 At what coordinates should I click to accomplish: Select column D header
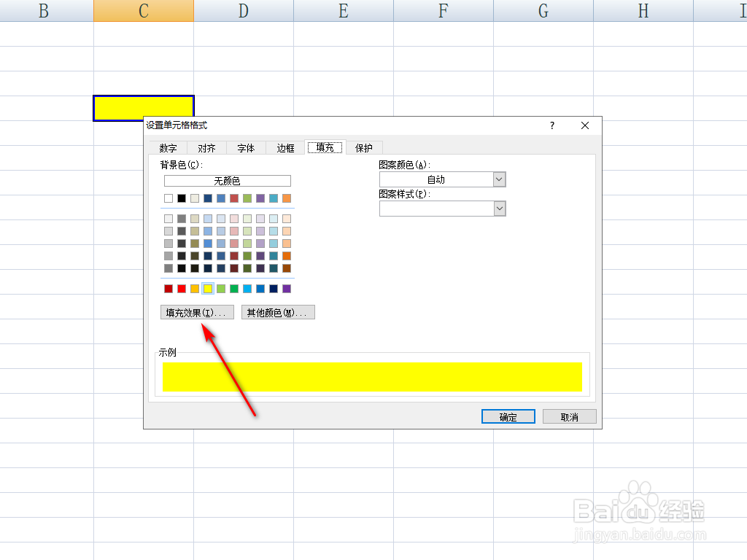point(244,10)
